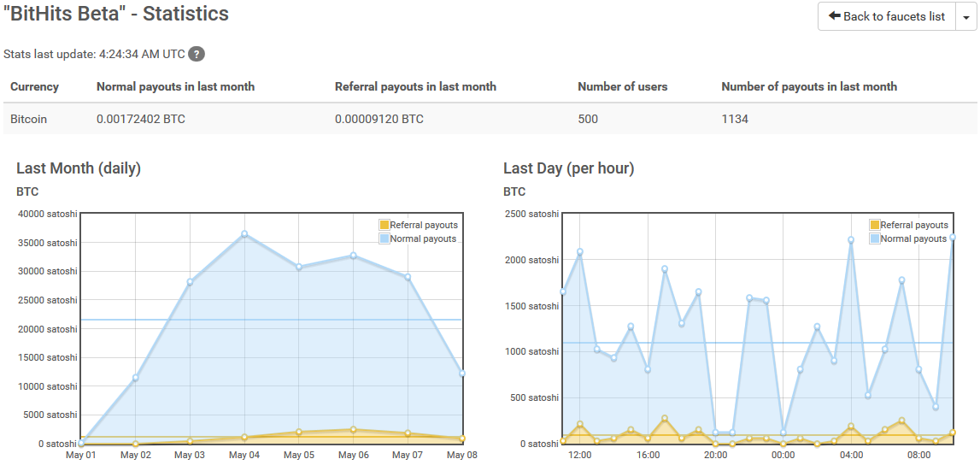Select the 0.00172402 BTC value

[x=141, y=119]
